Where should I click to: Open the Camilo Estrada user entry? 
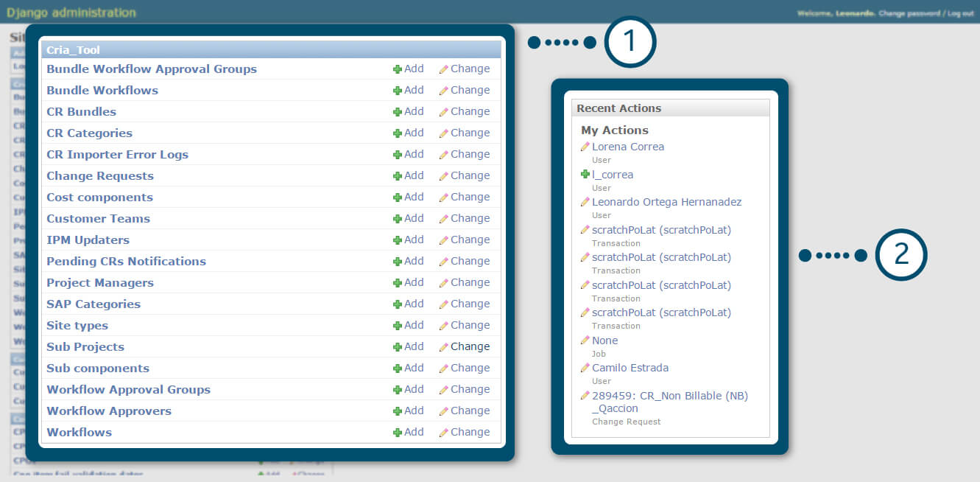point(630,368)
